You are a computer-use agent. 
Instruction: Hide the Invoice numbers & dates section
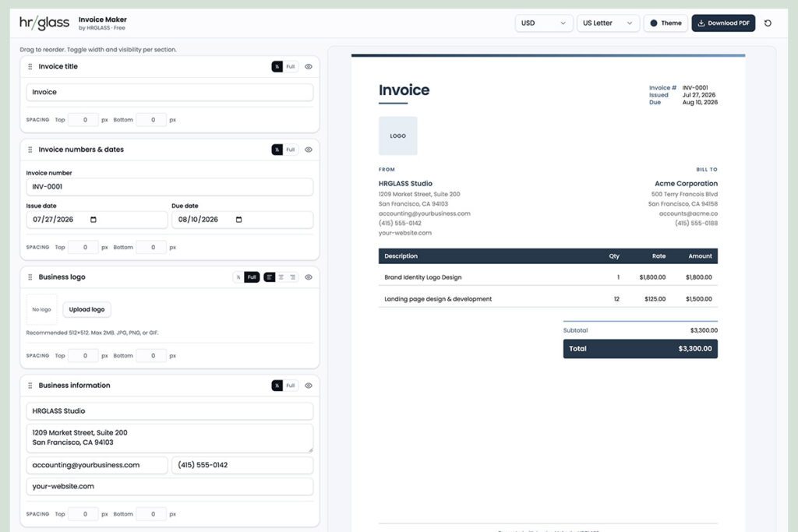point(309,150)
